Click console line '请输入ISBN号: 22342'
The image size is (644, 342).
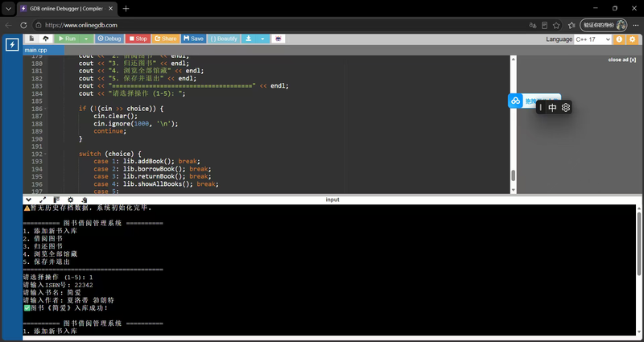point(58,285)
